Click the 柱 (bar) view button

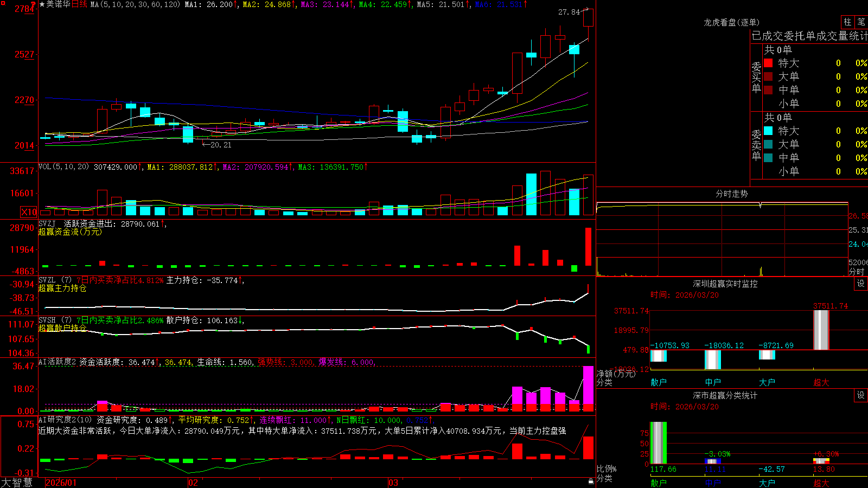click(x=847, y=22)
